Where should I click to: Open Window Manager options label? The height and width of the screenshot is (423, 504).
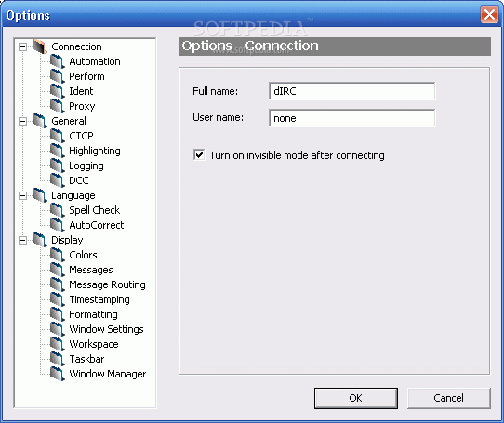pos(108,374)
